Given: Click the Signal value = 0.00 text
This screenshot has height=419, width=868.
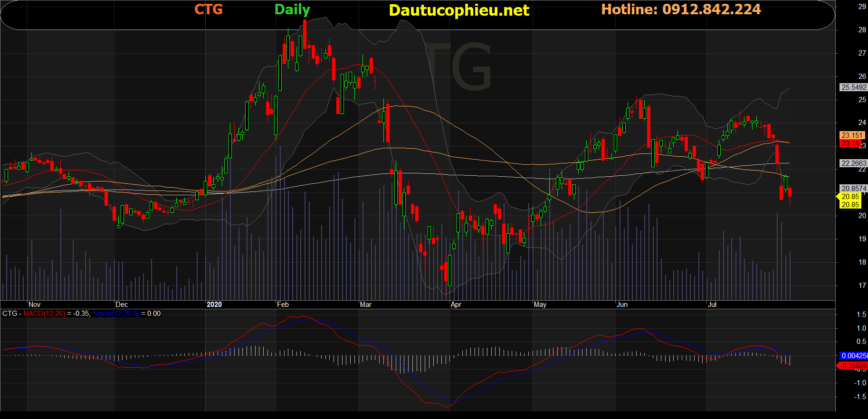Looking at the screenshot, I should tap(151, 314).
